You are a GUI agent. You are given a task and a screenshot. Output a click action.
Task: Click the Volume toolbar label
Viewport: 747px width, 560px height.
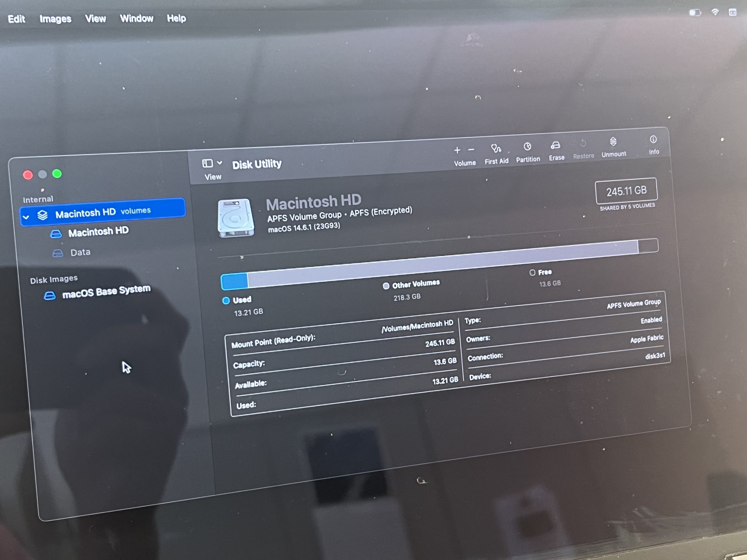[x=465, y=163]
